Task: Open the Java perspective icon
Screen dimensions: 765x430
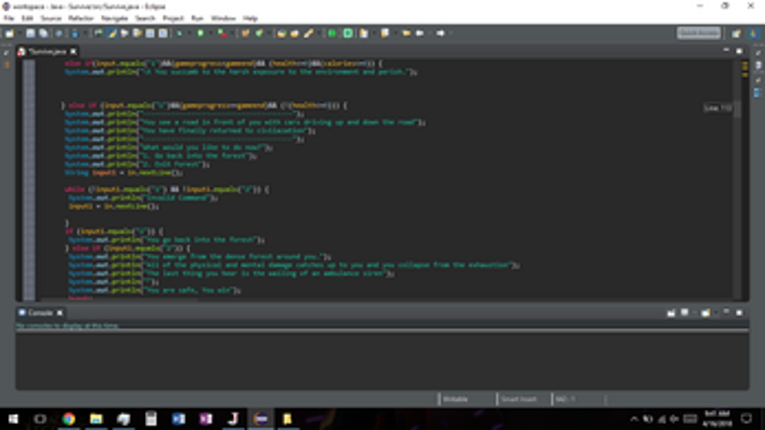Action: (753, 33)
